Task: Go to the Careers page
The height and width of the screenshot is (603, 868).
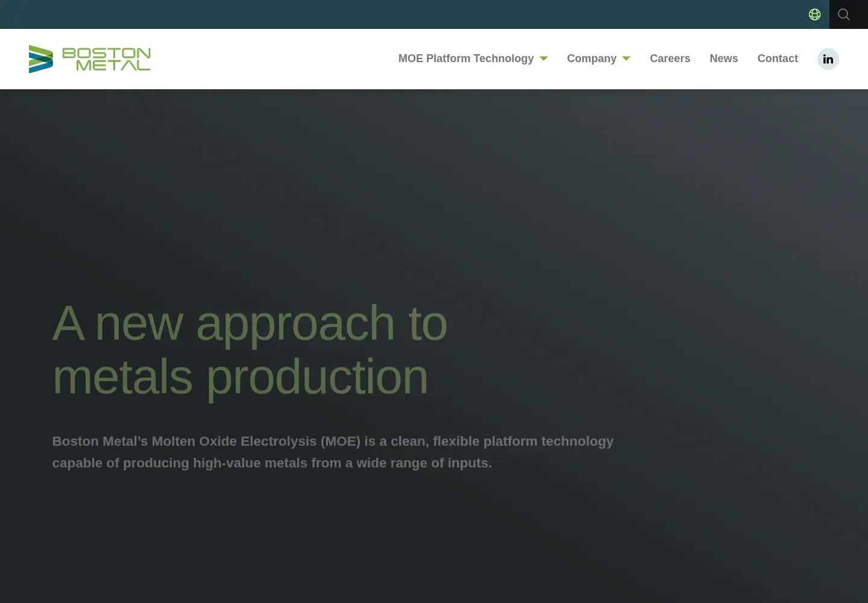Action: coord(670,58)
